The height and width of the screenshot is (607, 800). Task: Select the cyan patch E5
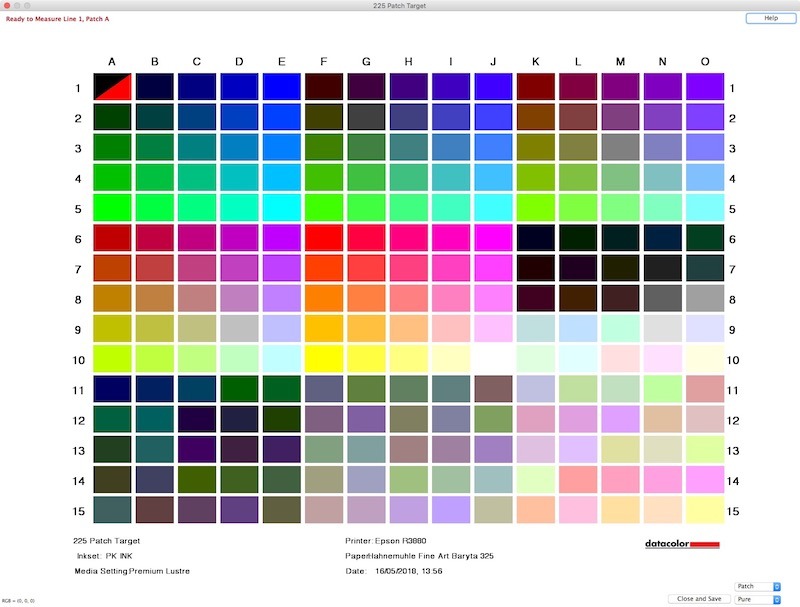coord(281,208)
